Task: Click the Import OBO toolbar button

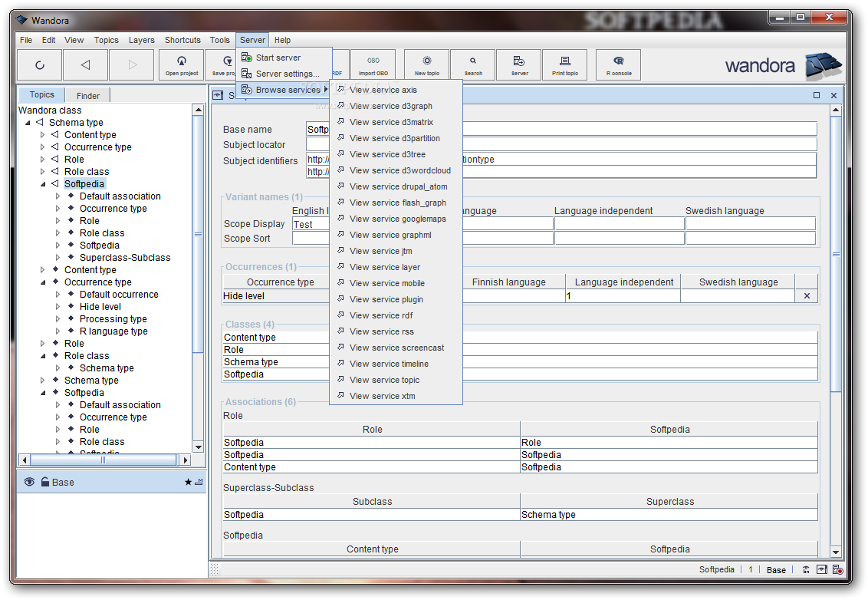Action: (x=373, y=64)
